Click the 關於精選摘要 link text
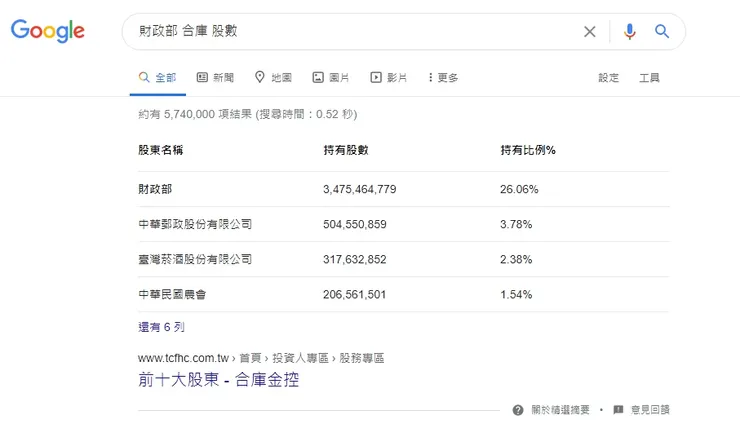Image resolution: width=740 pixels, height=445 pixels. [561, 410]
